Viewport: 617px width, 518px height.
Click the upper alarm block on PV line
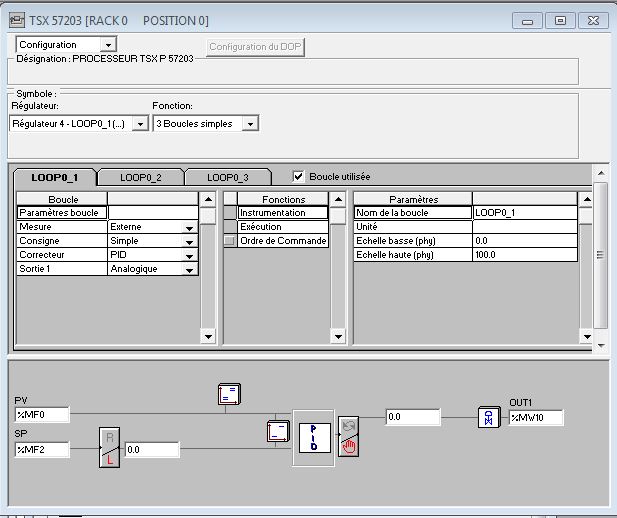pyautogui.click(x=228, y=394)
